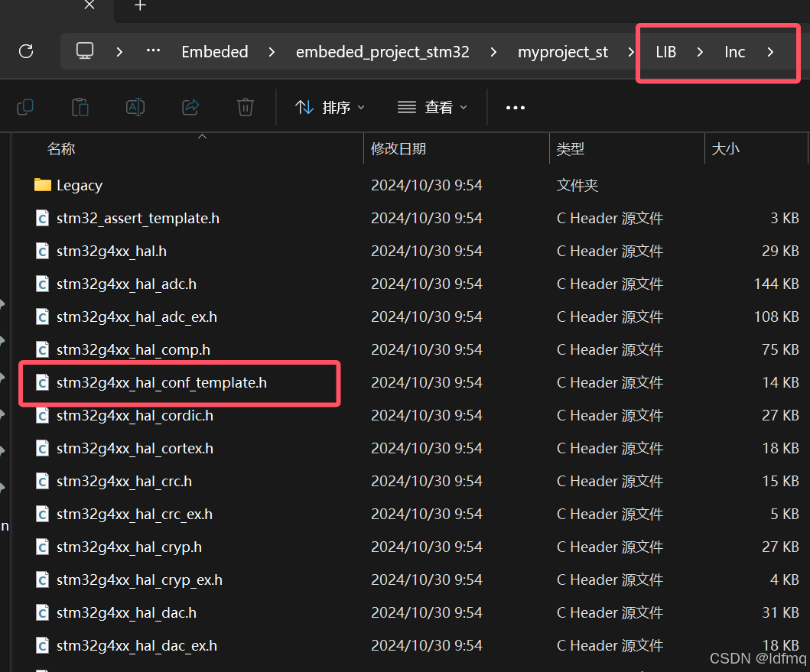Click the Copy icon in the toolbar

point(25,107)
